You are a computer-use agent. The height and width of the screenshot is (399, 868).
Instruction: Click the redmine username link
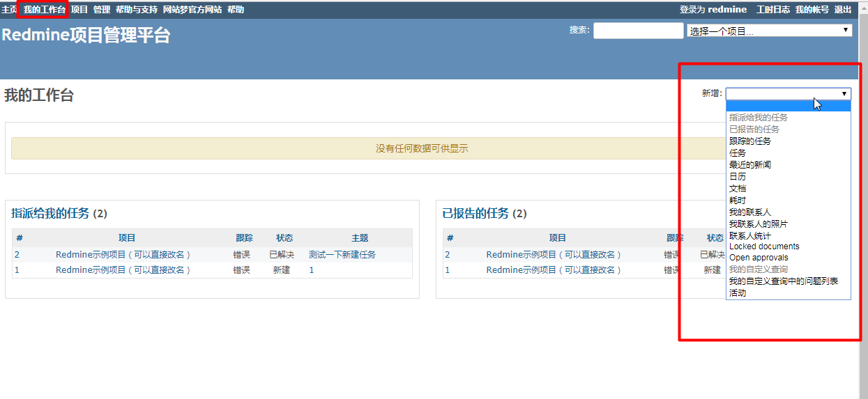coord(727,10)
